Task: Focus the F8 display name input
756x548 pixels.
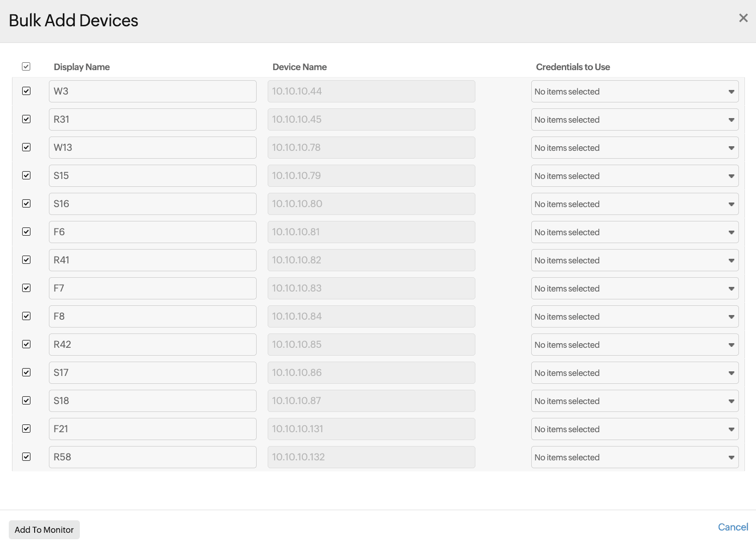Action: click(x=152, y=316)
